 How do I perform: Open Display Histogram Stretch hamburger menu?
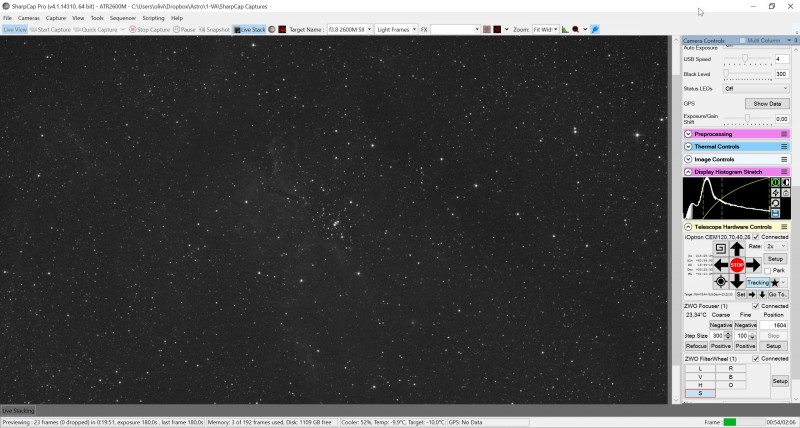(x=784, y=172)
